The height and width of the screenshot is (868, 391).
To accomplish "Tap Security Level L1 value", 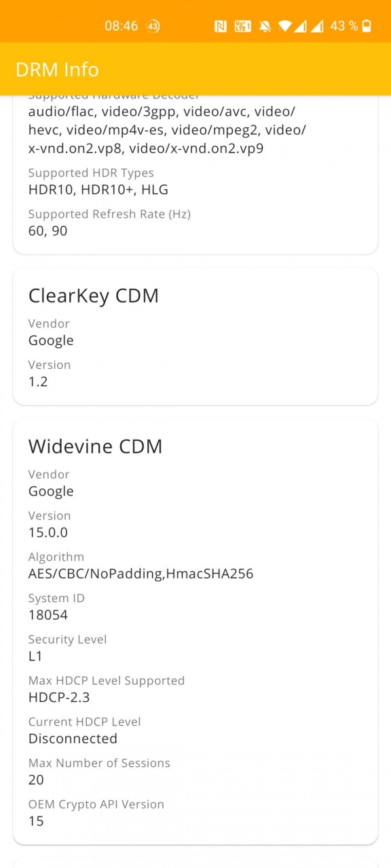I will click(67, 648).
